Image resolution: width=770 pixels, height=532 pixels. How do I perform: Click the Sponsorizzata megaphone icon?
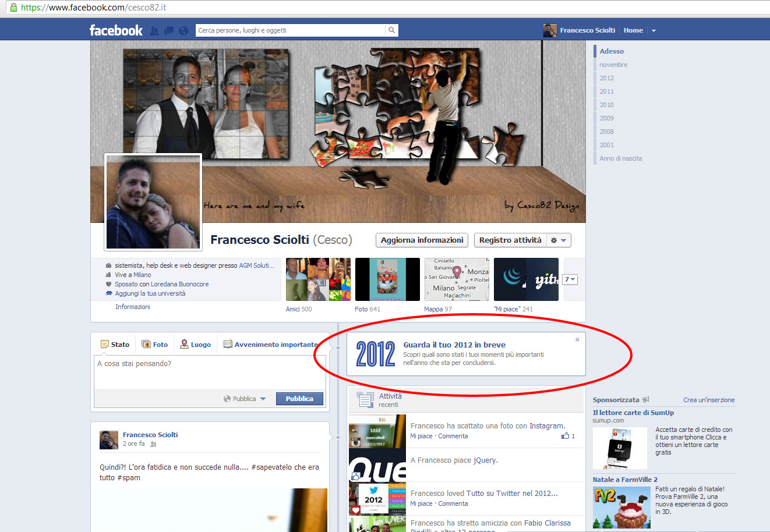pos(645,400)
